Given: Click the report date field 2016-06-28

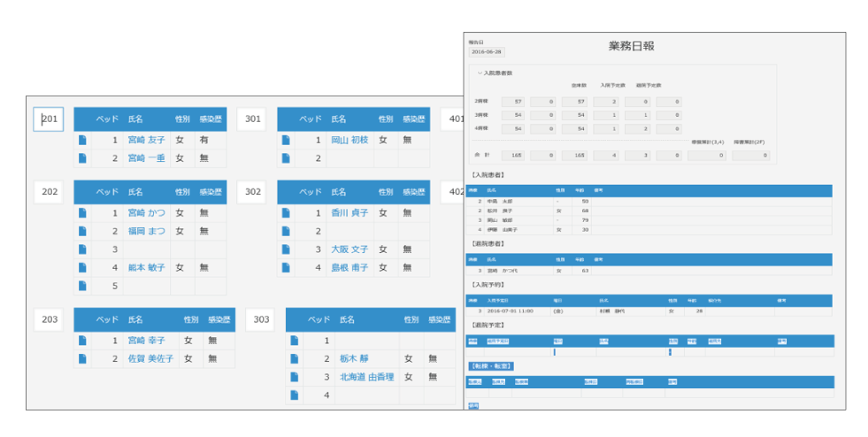Looking at the screenshot, I should click(x=487, y=52).
